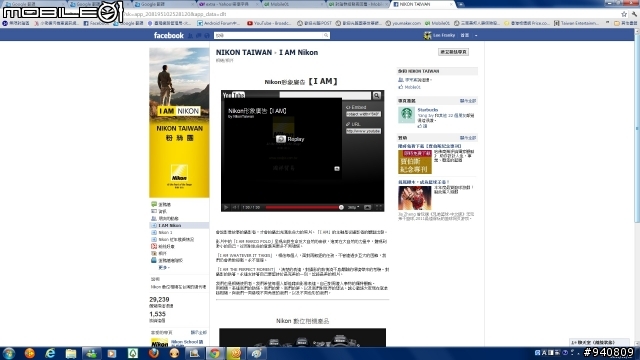The width and height of the screenshot is (640, 360).
Task: Open the YouTube - Broadcast bookmark
Action: coord(269,23)
